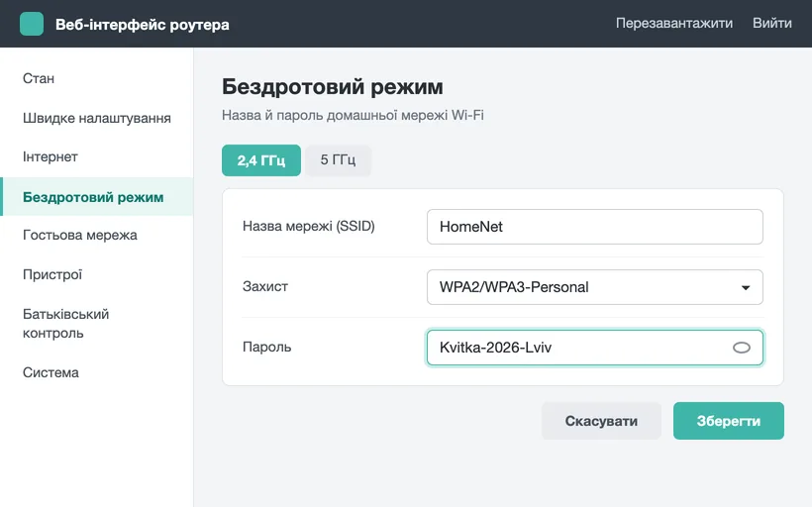The width and height of the screenshot is (812, 507).
Task: Click the subtitle about домашньої мережі Wi-Fi
Action: [x=353, y=115]
